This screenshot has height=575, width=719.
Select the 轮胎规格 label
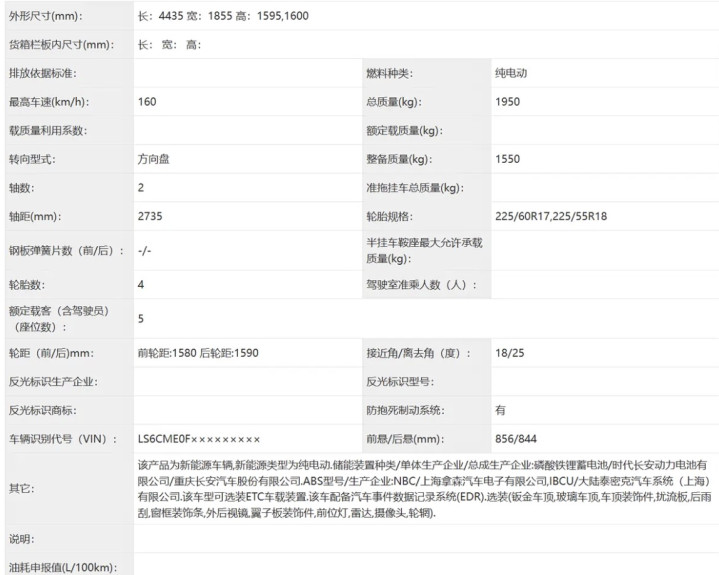click(x=389, y=216)
